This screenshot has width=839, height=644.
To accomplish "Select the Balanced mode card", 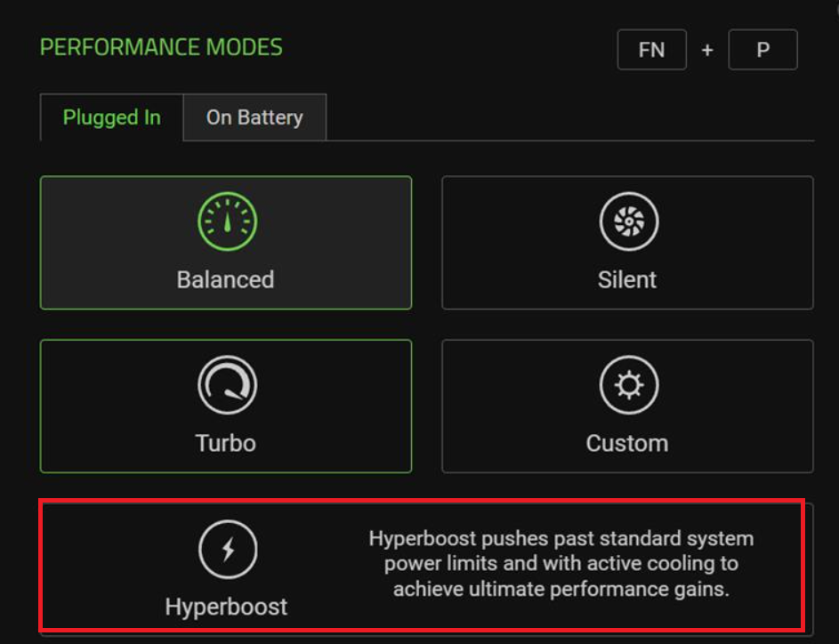I will point(226,242).
